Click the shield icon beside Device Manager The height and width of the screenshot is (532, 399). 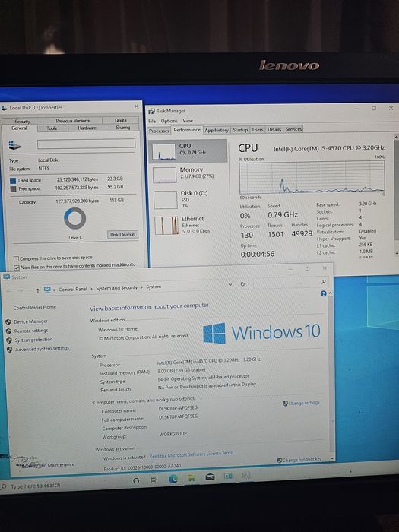coord(8,321)
